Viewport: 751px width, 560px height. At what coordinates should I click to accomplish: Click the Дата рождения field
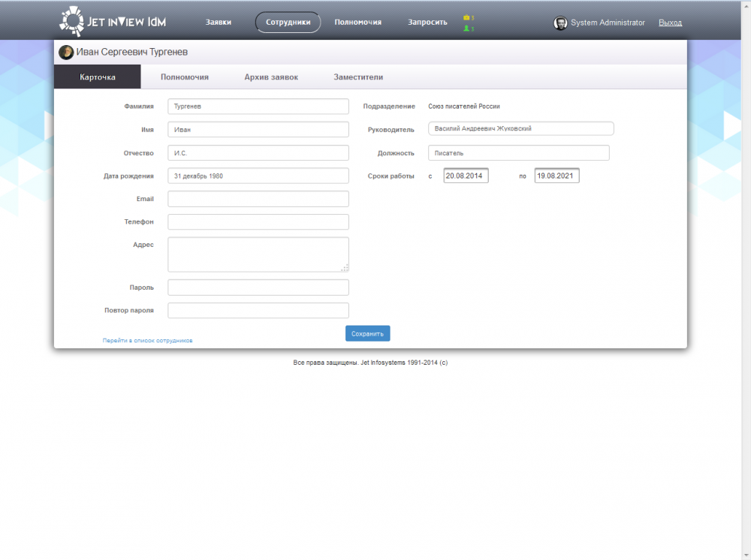point(258,176)
